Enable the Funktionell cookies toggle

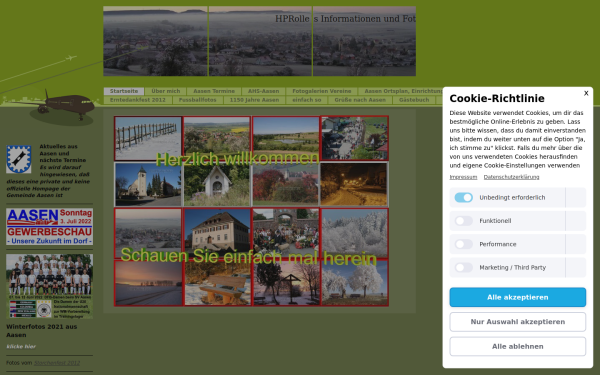pos(464,221)
